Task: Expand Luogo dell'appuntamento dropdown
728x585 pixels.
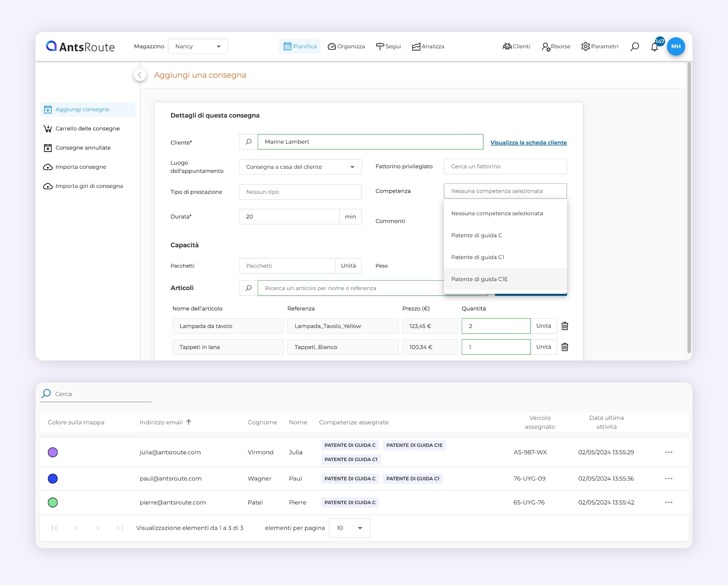Action: (300, 167)
